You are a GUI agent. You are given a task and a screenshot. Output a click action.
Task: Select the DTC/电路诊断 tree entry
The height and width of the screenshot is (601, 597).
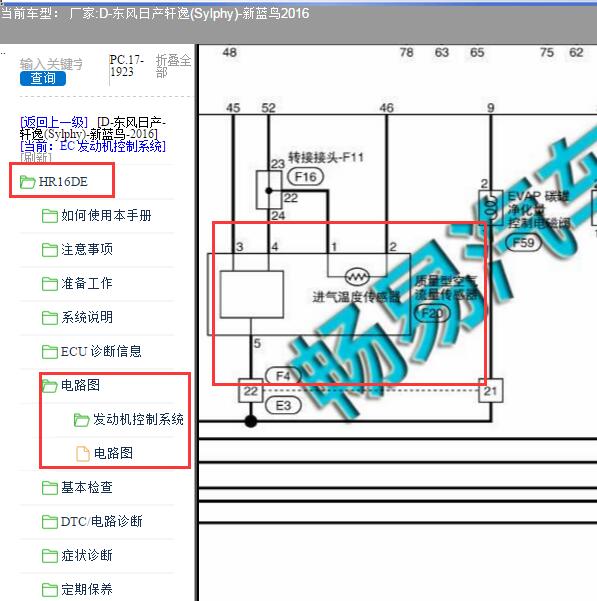(102, 521)
